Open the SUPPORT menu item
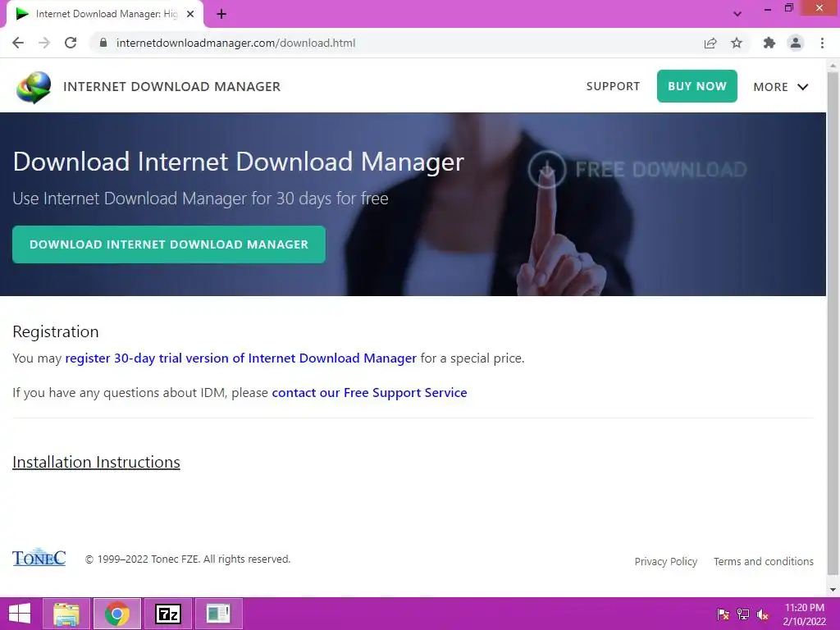840x630 pixels. pos(613,86)
